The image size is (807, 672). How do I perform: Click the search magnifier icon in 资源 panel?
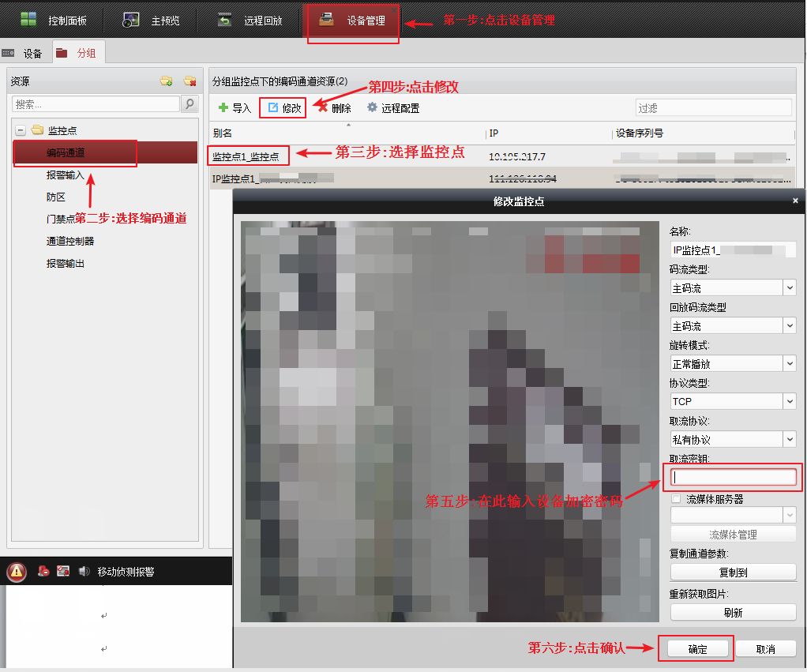click(x=190, y=103)
